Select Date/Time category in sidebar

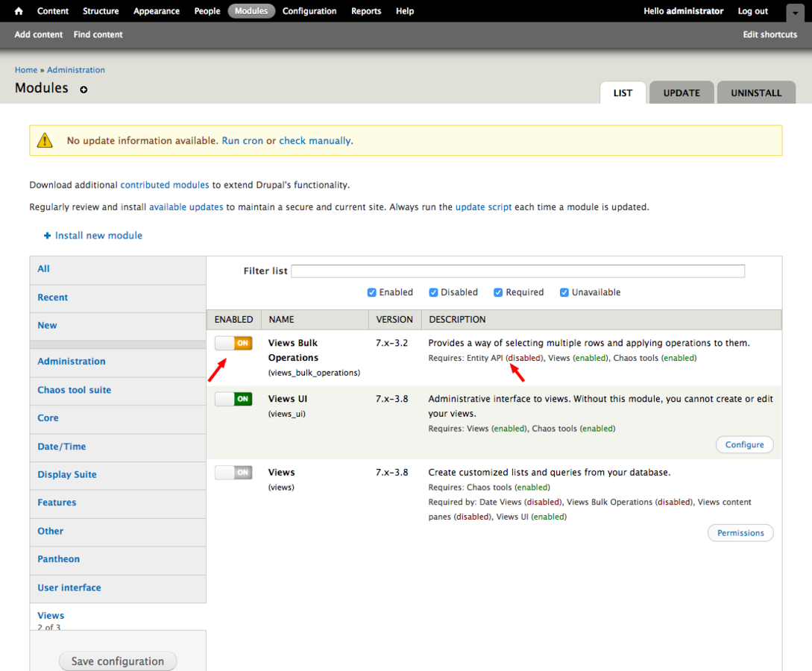(118, 447)
